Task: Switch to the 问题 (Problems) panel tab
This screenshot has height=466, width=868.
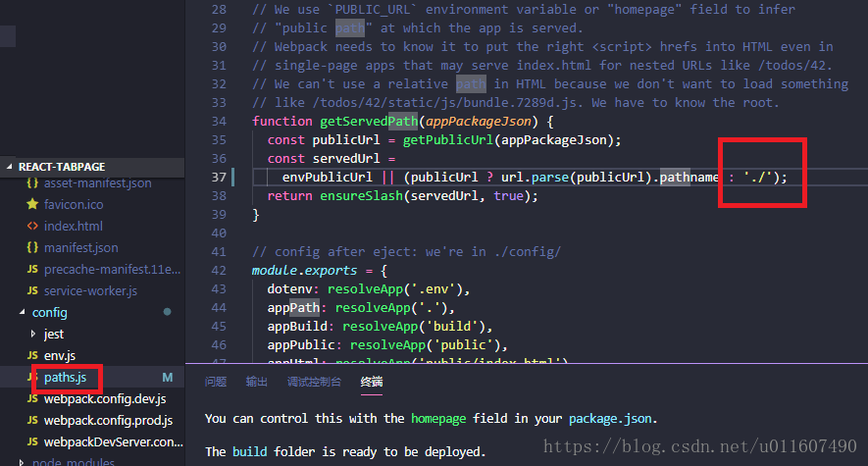Action: (x=216, y=382)
